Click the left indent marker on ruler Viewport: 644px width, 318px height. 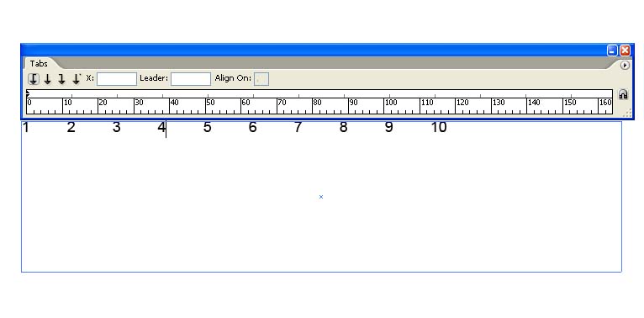pyautogui.click(x=28, y=93)
